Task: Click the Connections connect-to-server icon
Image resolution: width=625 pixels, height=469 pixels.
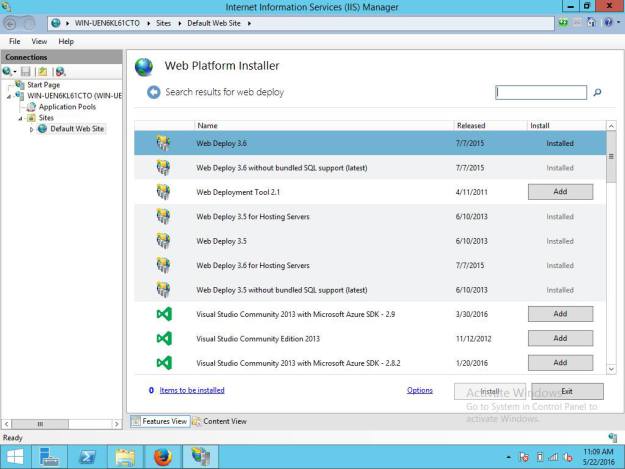Action: point(7,71)
